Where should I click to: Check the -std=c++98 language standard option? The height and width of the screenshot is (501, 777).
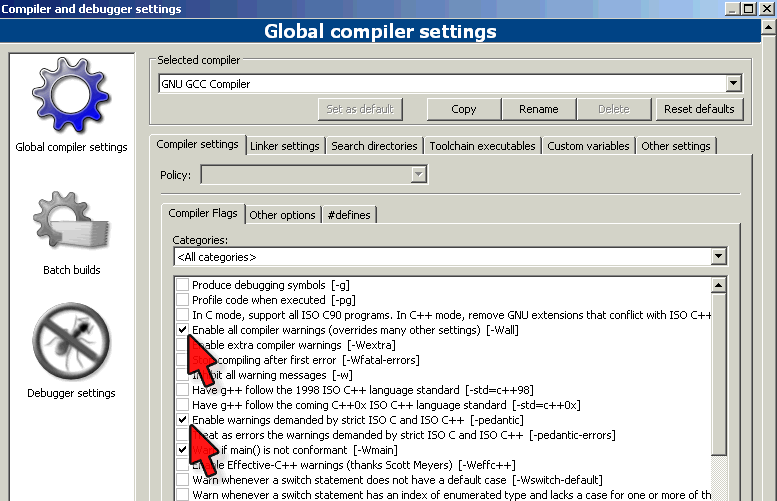click(182, 390)
